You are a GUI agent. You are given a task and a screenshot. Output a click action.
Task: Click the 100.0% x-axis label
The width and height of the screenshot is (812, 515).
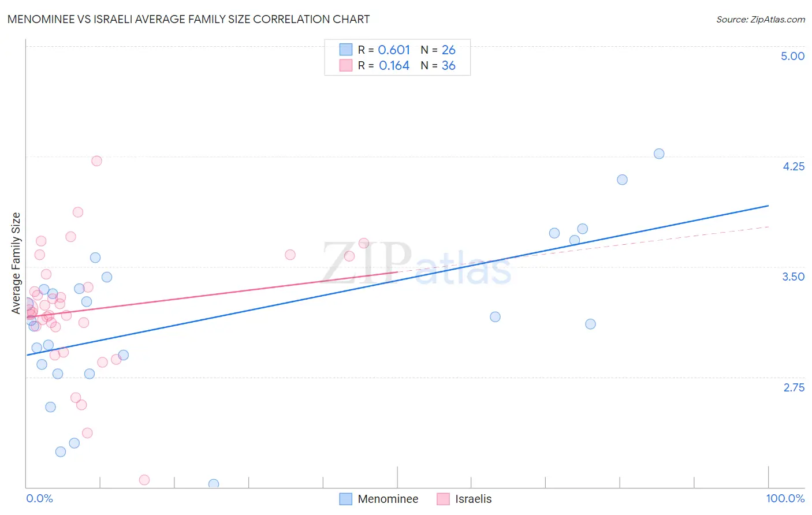click(x=785, y=498)
